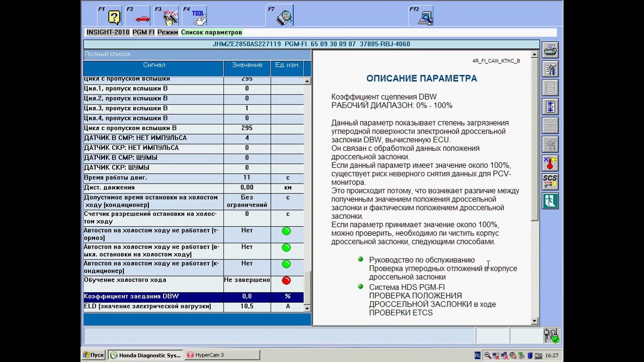
Task: Click the grayed-out line graph icon
Action: 550,126
